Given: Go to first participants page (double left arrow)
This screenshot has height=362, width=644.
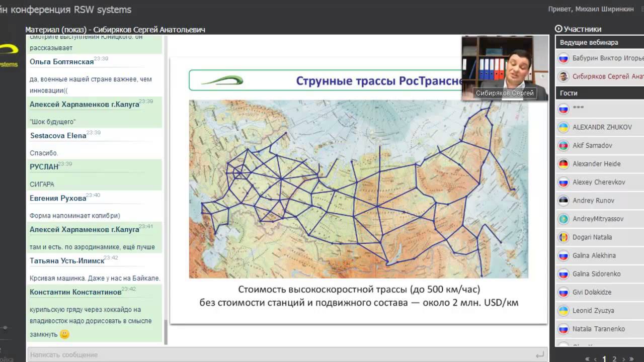Looking at the screenshot, I should point(587,359).
